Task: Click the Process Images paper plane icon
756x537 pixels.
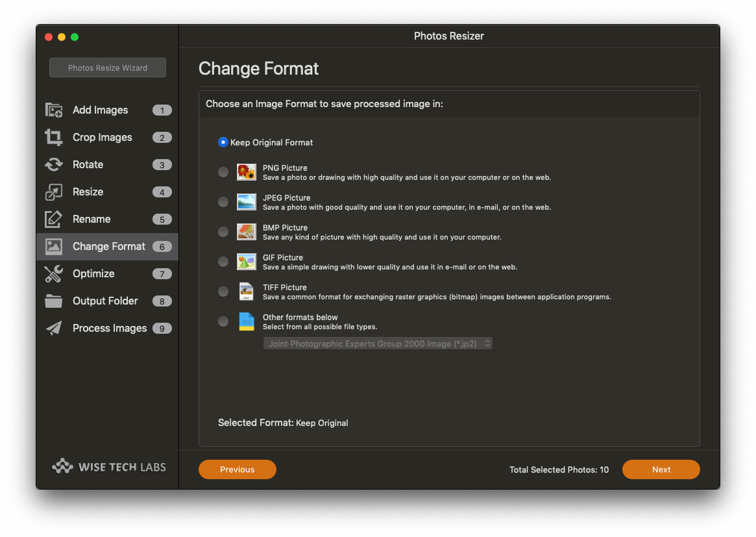Action: [53, 328]
